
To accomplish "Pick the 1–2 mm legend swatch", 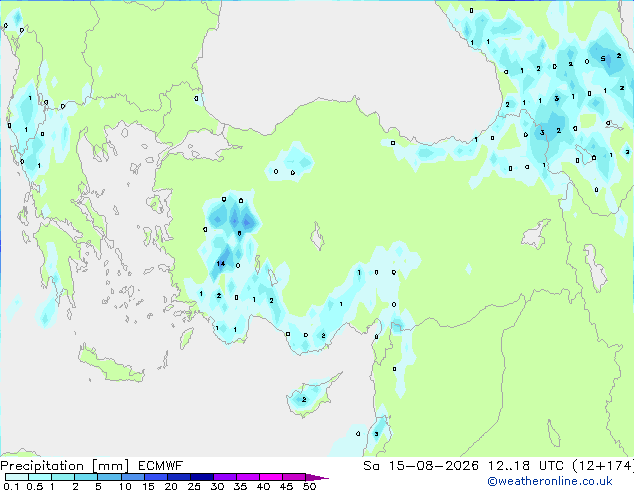I will (63, 477).
